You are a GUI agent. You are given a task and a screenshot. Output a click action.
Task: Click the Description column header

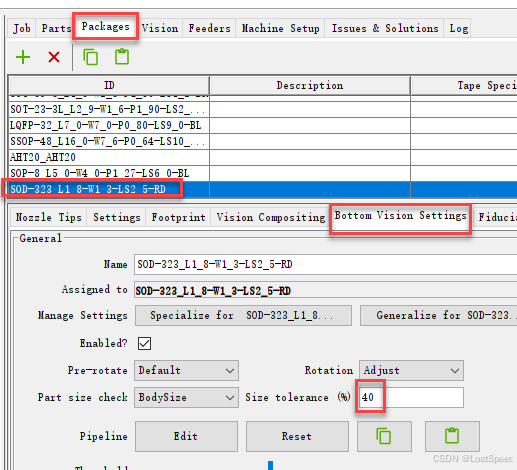pos(310,86)
